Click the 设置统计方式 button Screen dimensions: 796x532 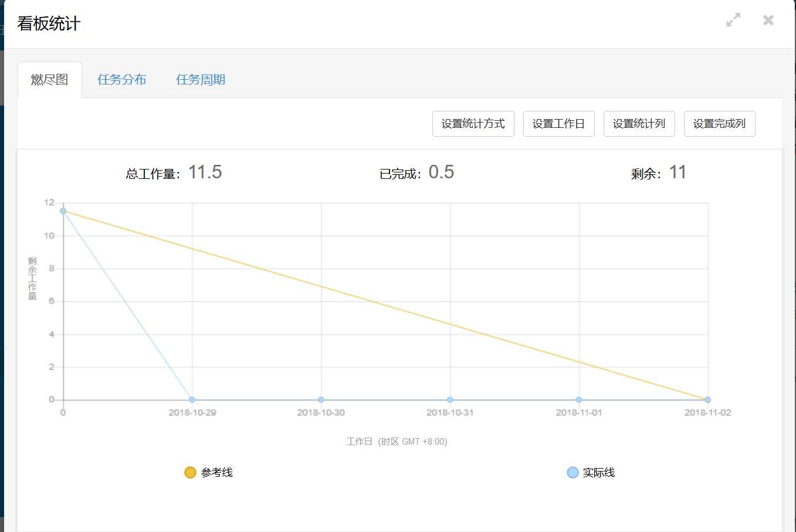[x=473, y=124]
